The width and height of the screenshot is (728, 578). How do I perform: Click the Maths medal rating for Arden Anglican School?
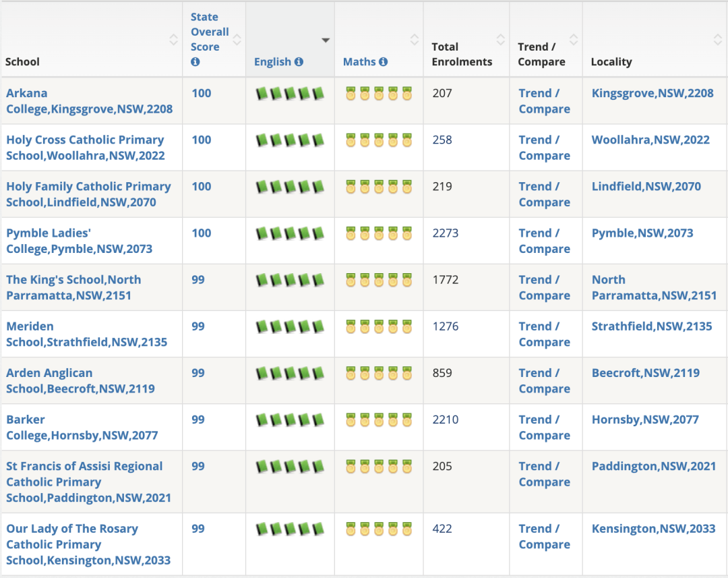tap(379, 373)
